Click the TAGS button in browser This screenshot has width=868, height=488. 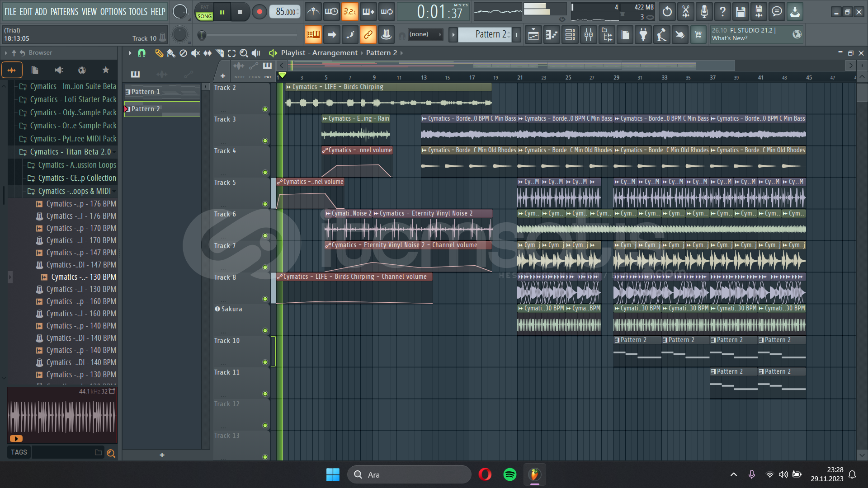click(x=19, y=452)
